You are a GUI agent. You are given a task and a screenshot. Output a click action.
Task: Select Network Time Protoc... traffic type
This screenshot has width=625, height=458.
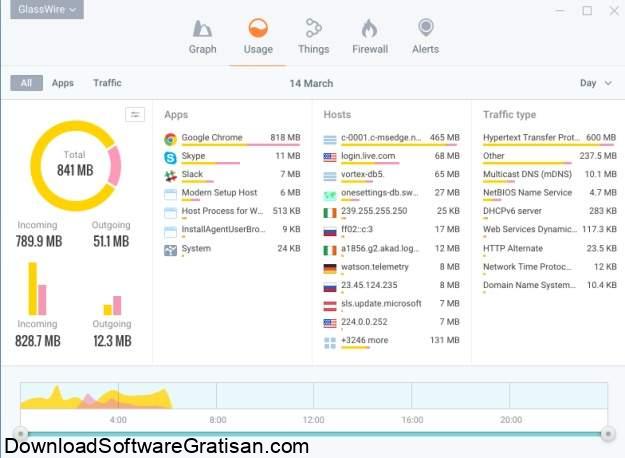click(550, 268)
